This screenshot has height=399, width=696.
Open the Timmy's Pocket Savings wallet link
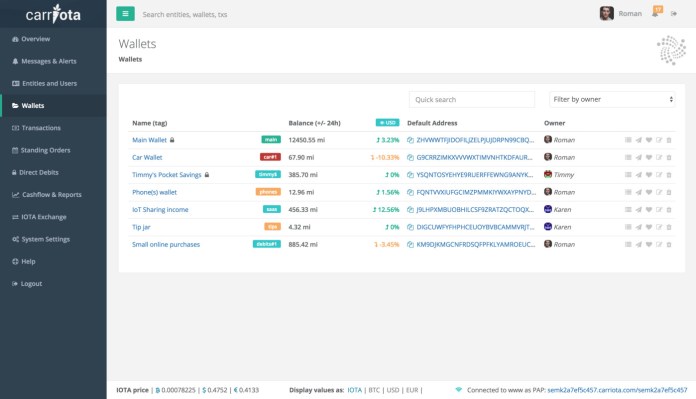(166, 175)
